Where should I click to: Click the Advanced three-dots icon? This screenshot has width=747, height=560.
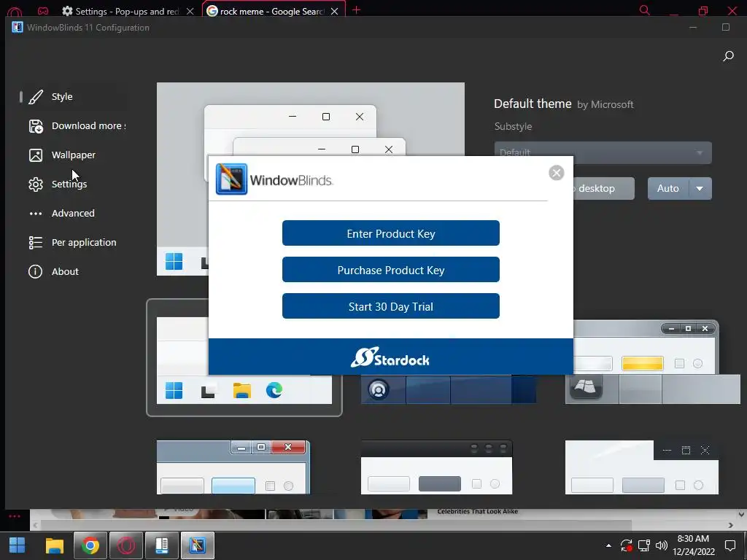(36, 214)
